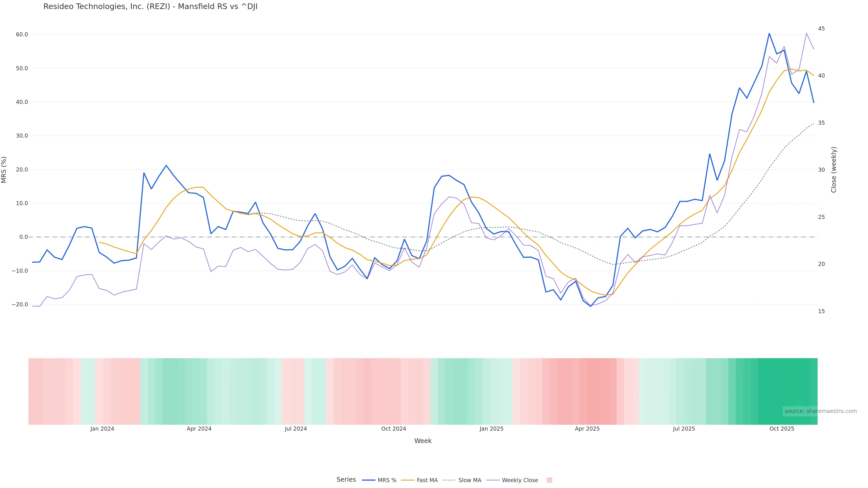Click the orange Fast MA legend line icon
Viewport: 868px width, 488px height.
pos(408,480)
